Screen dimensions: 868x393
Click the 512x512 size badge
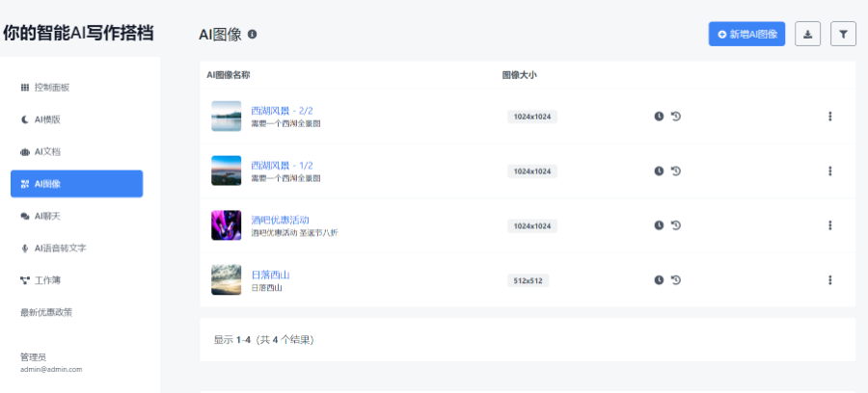(x=528, y=280)
